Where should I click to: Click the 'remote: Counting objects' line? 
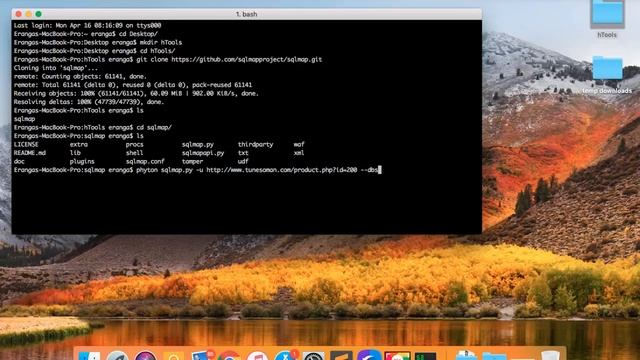click(80, 77)
